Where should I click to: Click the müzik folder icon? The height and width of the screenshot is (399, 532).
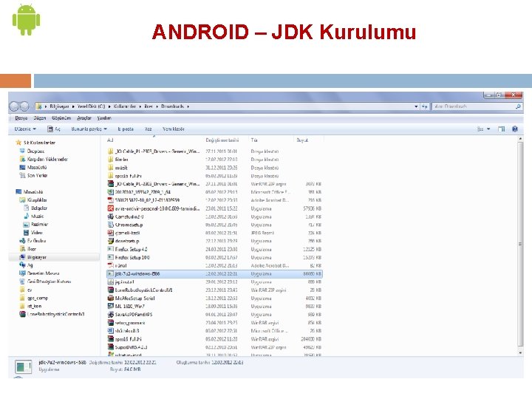pos(111,168)
